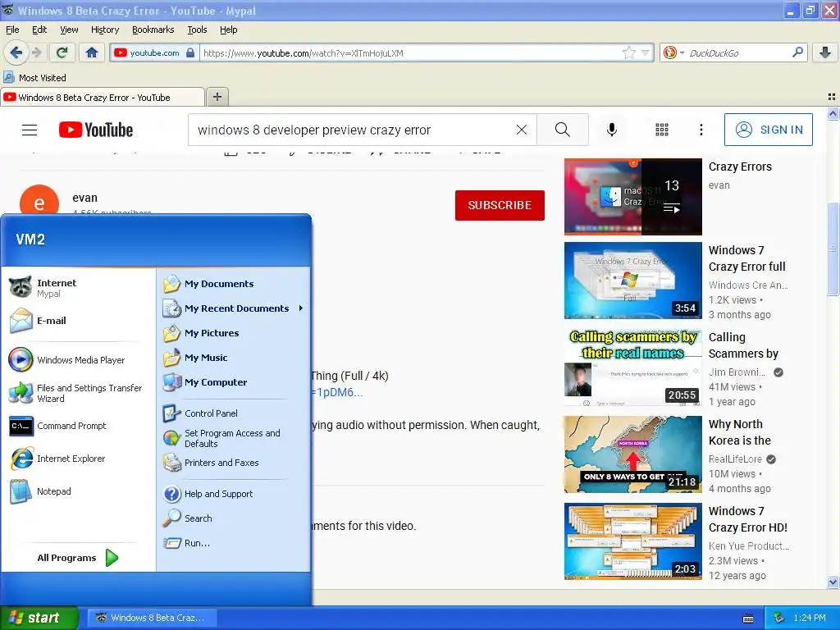Screen dimensions: 840x630
Task: Launch Windows Media Player
Action: pos(77,360)
